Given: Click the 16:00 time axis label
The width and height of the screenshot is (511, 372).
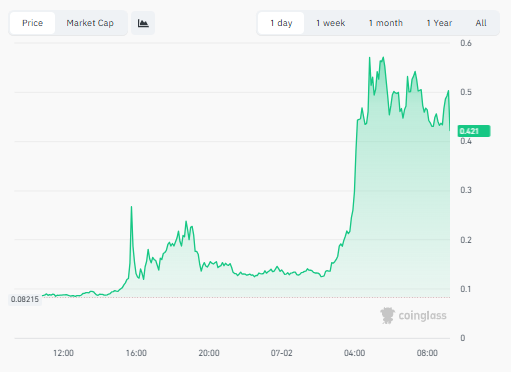Looking at the screenshot, I should 136,353.
